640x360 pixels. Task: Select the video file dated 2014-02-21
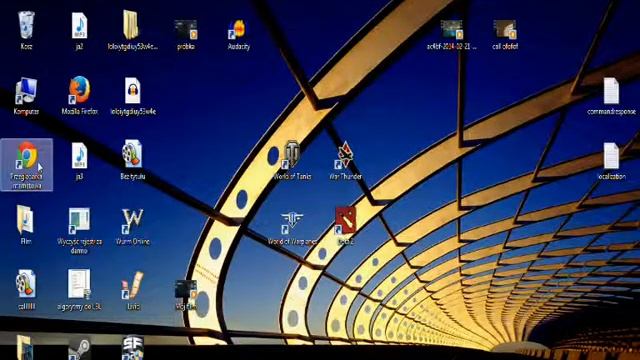(451, 29)
